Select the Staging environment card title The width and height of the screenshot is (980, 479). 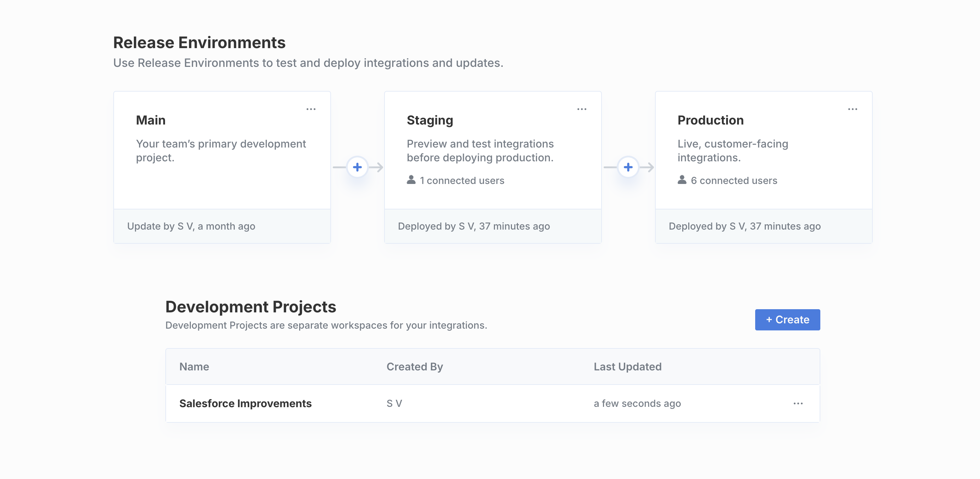tap(429, 120)
